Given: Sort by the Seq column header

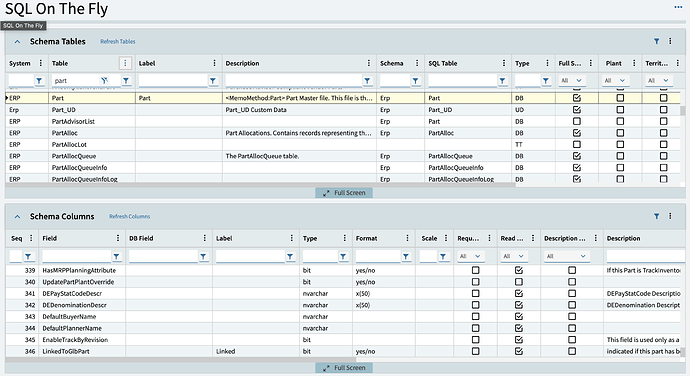Looking at the screenshot, I should 16,238.
